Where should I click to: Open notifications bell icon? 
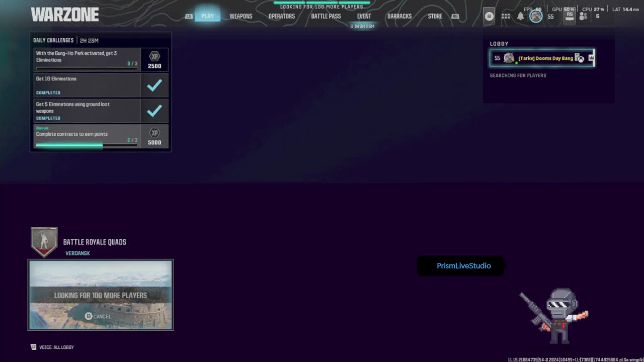click(x=521, y=16)
